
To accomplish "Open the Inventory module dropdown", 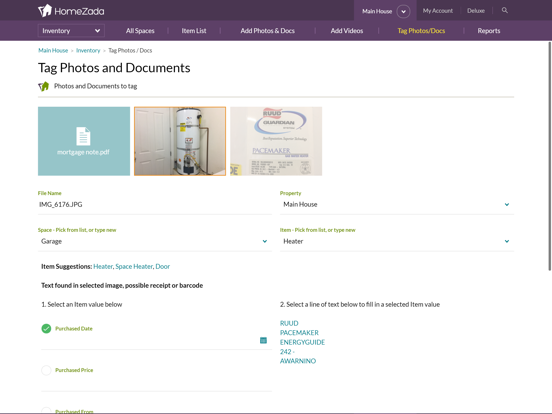I will click(71, 31).
